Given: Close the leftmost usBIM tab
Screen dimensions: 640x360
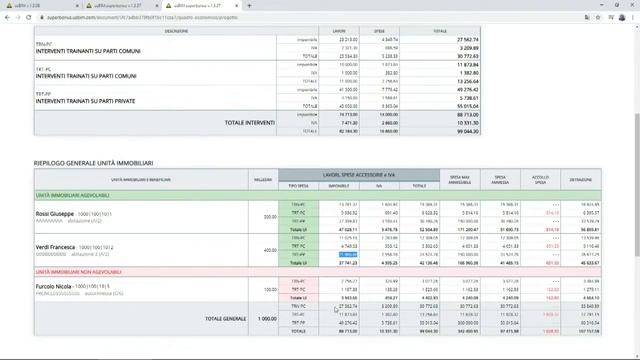Looking at the screenshot, I should coord(77,6).
